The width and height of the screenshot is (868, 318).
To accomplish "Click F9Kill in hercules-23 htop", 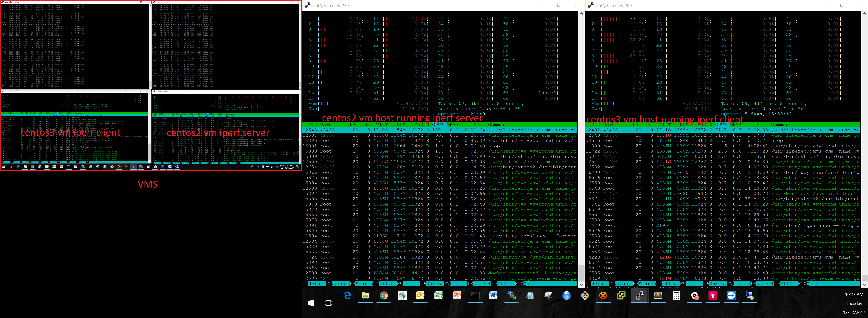I will click(x=503, y=284).
